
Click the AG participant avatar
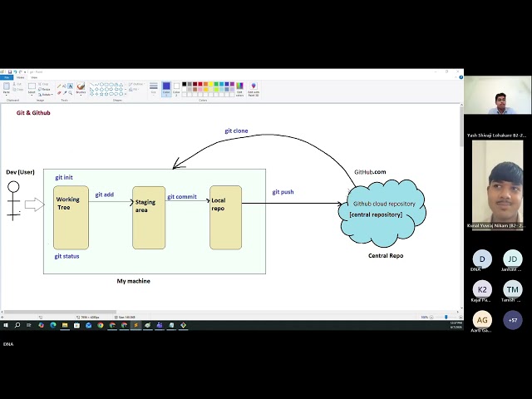482,320
